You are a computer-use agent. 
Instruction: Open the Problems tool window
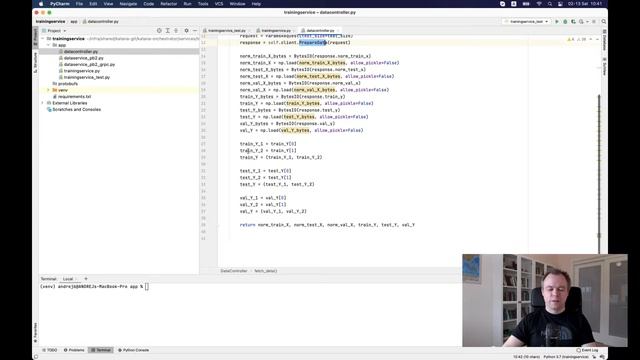[74, 350]
